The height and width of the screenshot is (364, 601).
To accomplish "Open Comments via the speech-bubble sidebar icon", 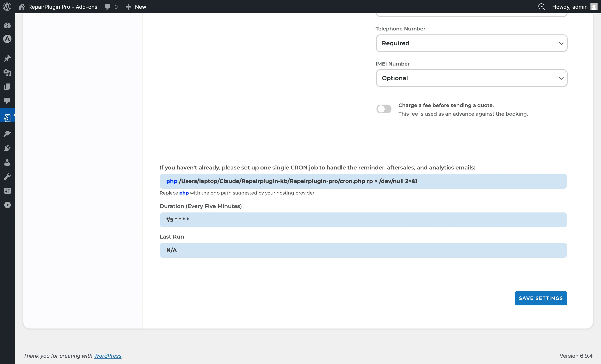I will click(x=7, y=101).
